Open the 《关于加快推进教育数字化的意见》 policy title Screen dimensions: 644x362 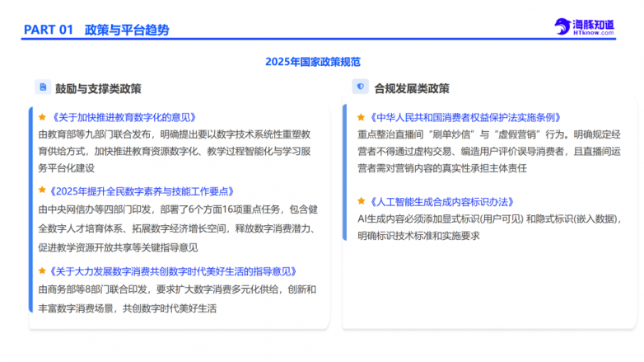coord(123,117)
